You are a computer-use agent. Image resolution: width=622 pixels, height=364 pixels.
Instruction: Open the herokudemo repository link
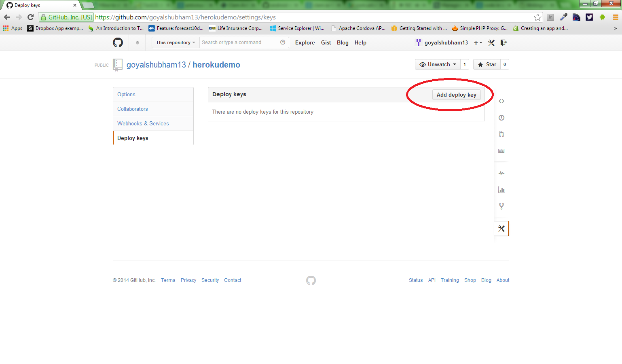click(216, 65)
